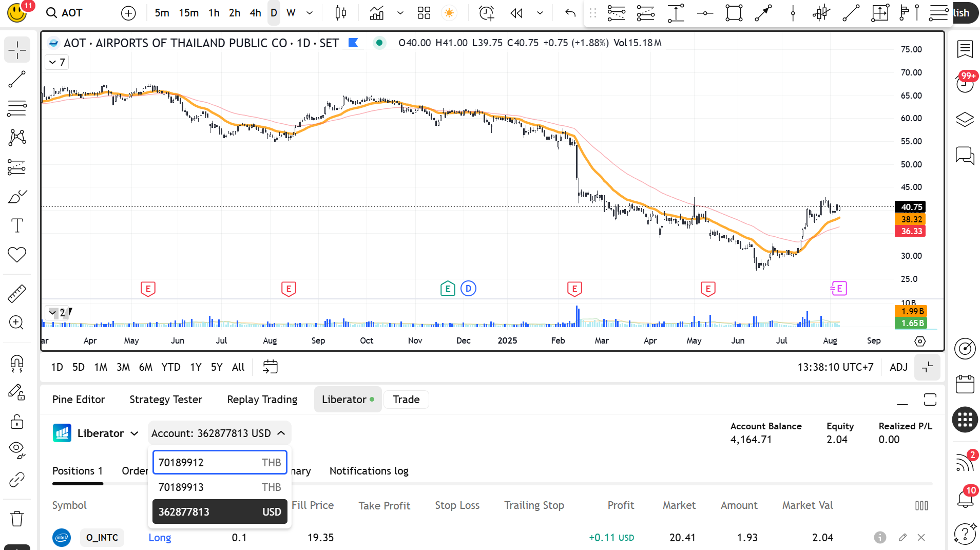Image resolution: width=980 pixels, height=550 pixels.
Task: Switch to the weekly W timeframe
Action: pos(291,13)
